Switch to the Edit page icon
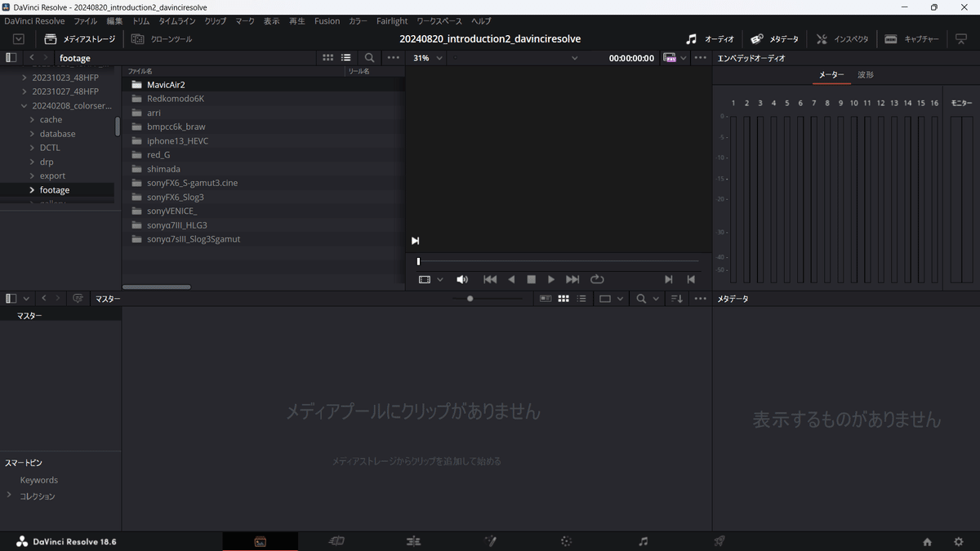The height and width of the screenshot is (551, 980). [413, 541]
